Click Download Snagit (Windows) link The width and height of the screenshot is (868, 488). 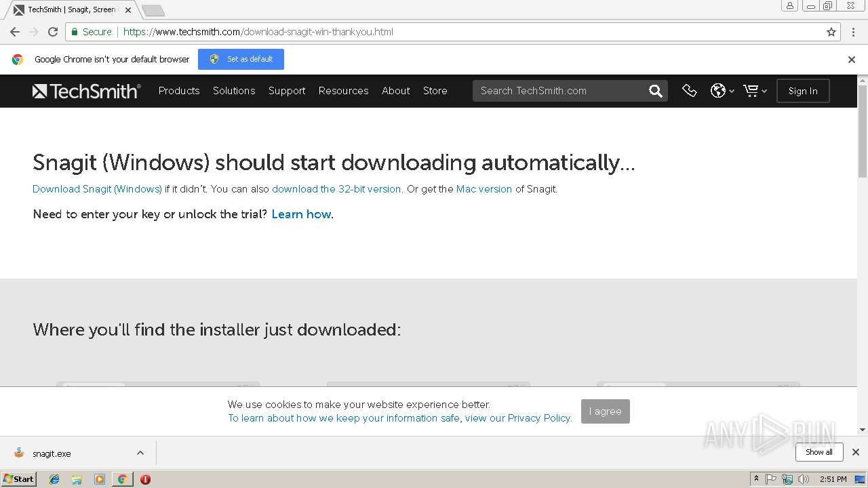pos(97,189)
